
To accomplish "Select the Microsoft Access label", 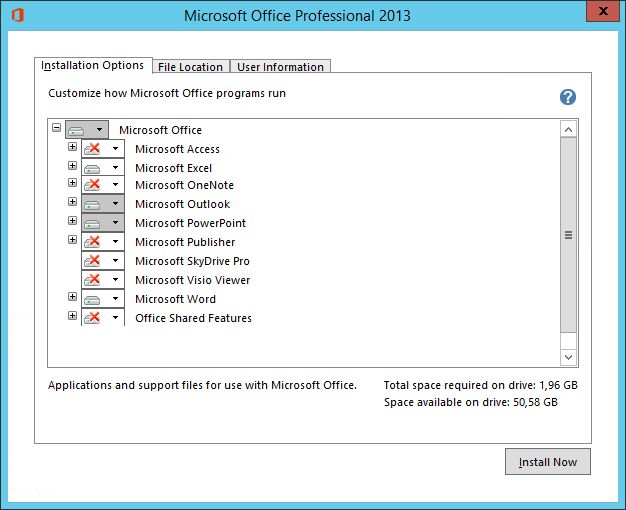I will click(x=178, y=149).
